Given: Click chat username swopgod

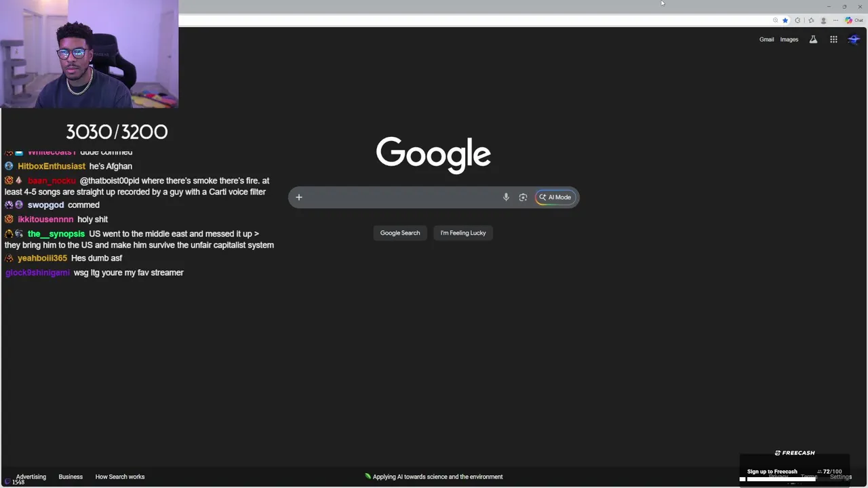Looking at the screenshot, I should click(x=45, y=205).
